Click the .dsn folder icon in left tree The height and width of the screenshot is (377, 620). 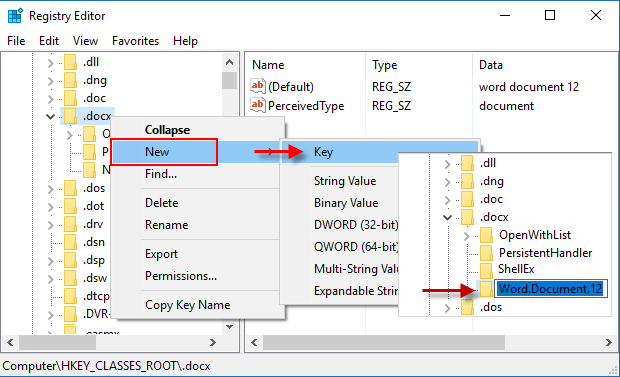pos(70,242)
